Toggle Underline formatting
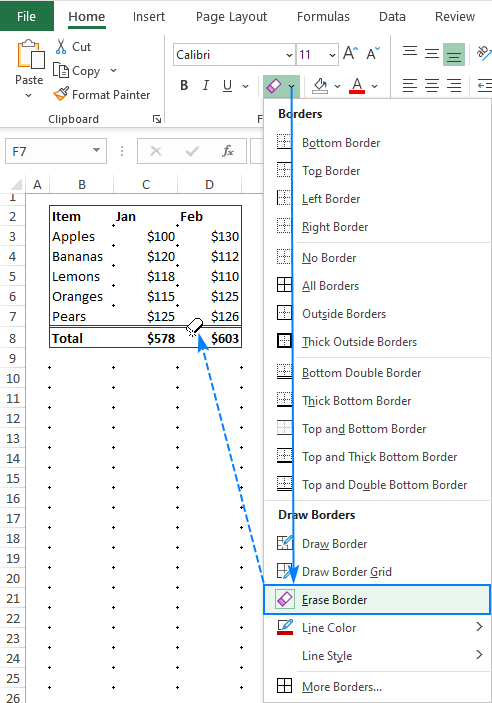Image resolution: width=492 pixels, height=703 pixels. point(227,85)
